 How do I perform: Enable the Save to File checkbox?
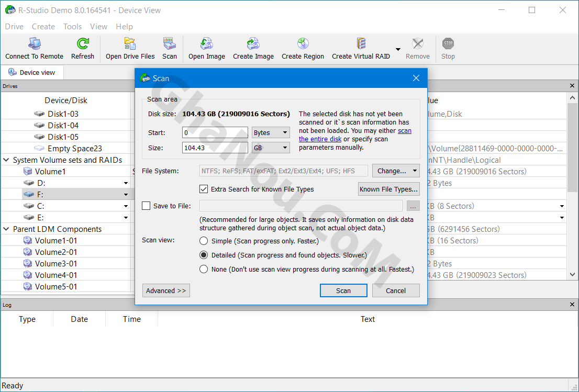pos(146,206)
